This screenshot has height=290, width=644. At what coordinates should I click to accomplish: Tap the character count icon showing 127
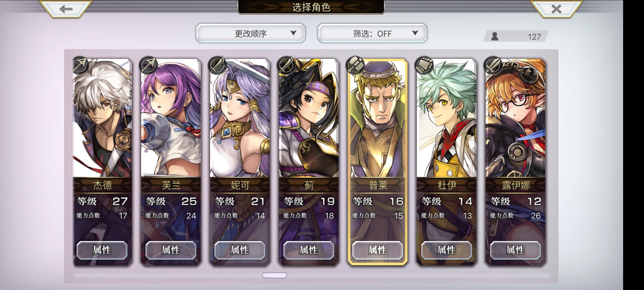click(494, 37)
